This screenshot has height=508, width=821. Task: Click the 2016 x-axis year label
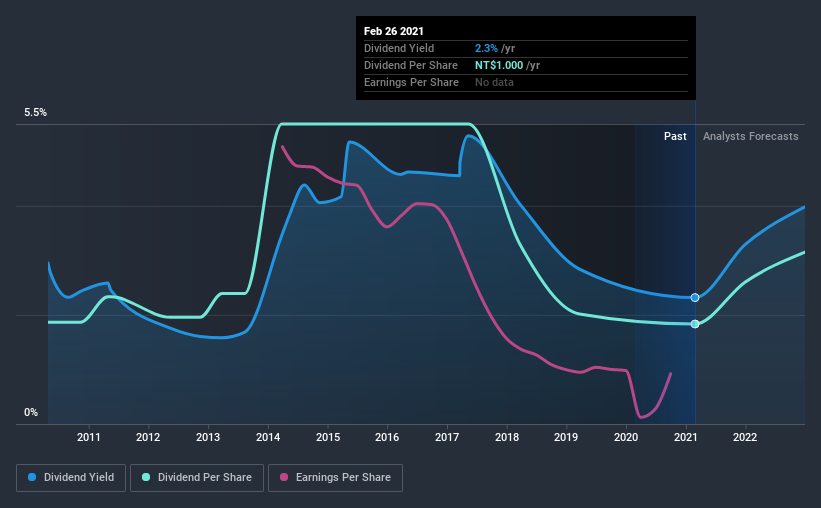pyautogui.click(x=387, y=437)
